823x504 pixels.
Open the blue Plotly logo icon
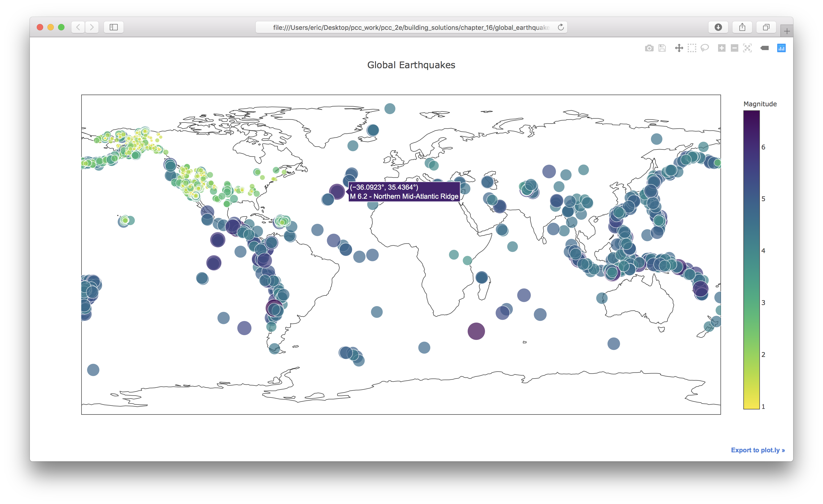(x=781, y=48)
